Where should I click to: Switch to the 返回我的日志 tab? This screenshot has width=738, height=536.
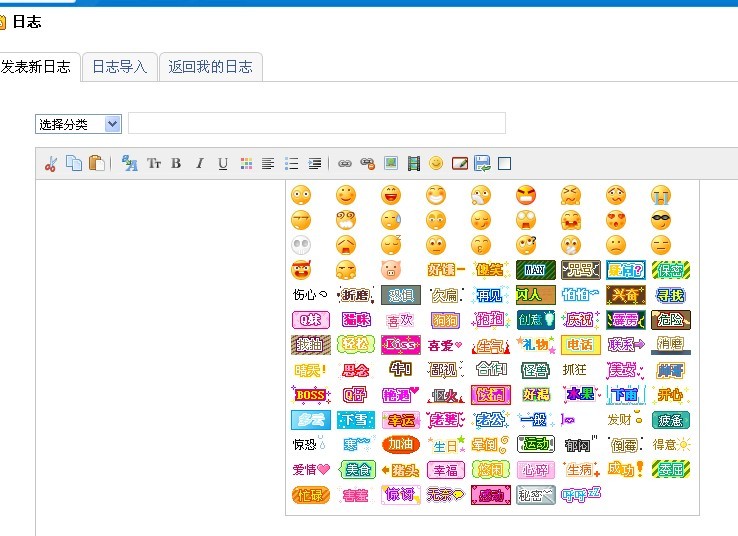pyautogui.click(x=210, y=67)
